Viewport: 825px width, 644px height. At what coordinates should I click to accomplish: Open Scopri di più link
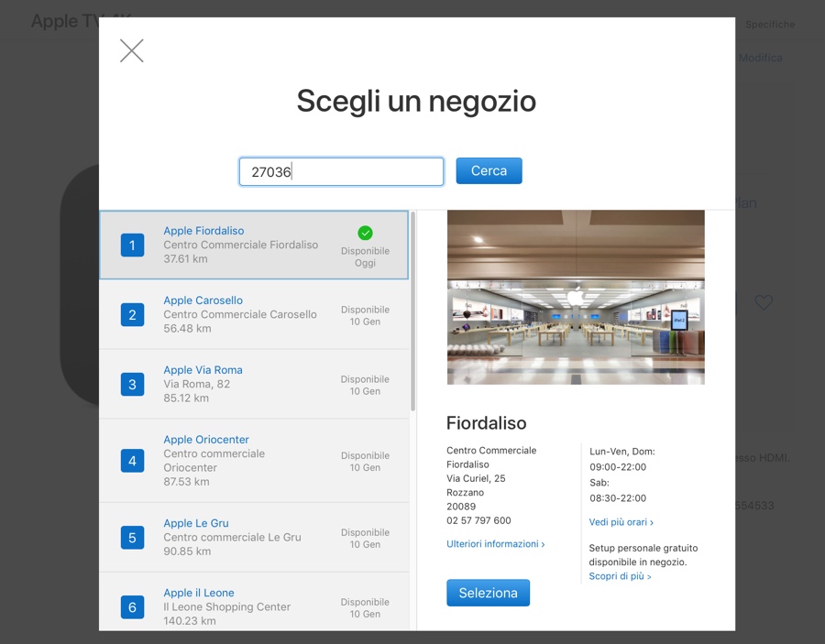620,576
